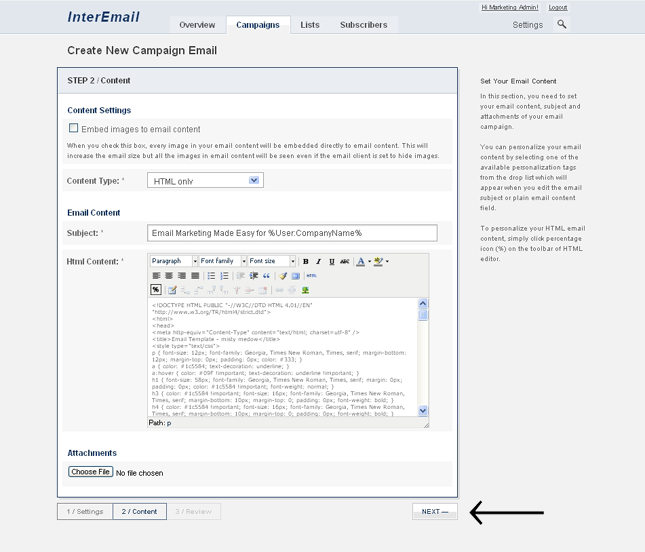Click the NEXT button
The height and width of the screenshot is (552, 645).
(x=435, y=511)
